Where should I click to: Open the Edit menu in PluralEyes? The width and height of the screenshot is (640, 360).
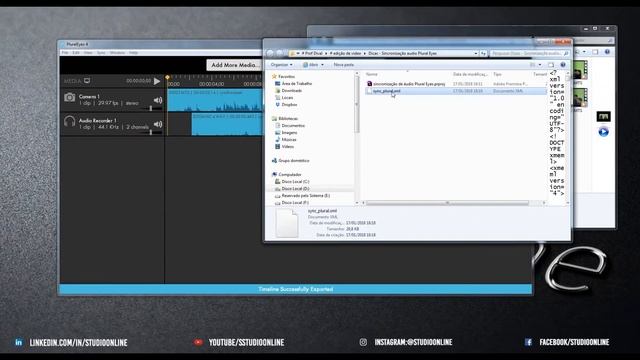click(x=76, y=53)
